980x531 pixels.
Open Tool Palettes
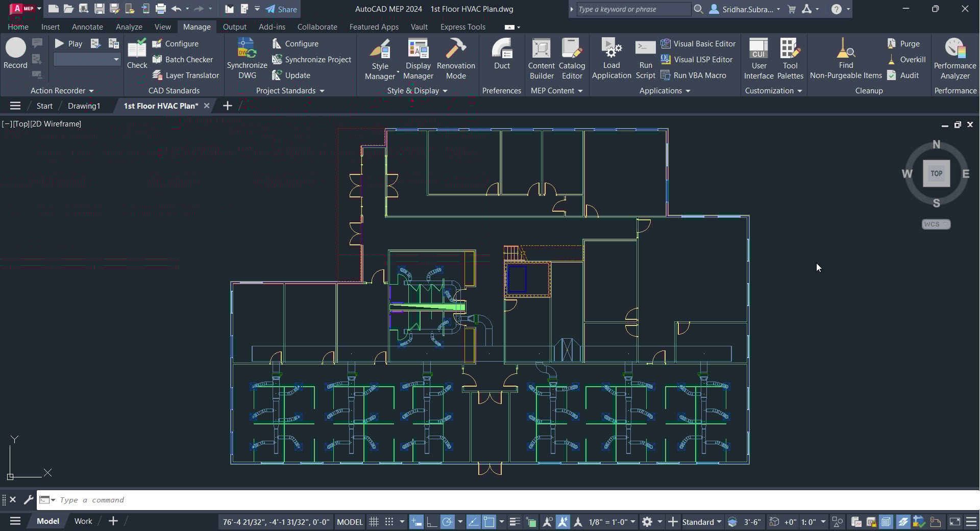click(790, 59)
